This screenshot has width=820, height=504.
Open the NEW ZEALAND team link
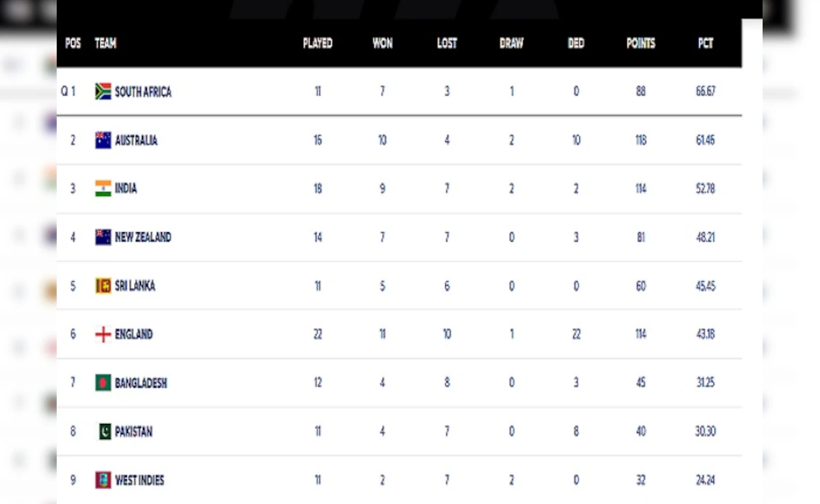(143, 237)
